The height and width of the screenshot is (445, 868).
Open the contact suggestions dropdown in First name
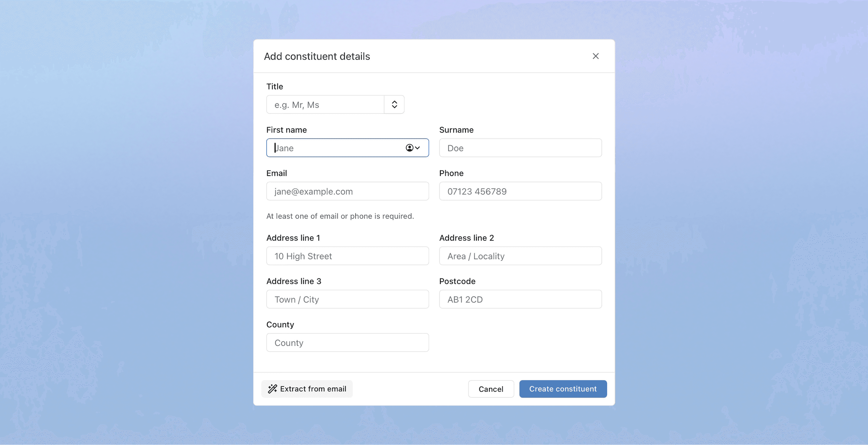(412, 148)
